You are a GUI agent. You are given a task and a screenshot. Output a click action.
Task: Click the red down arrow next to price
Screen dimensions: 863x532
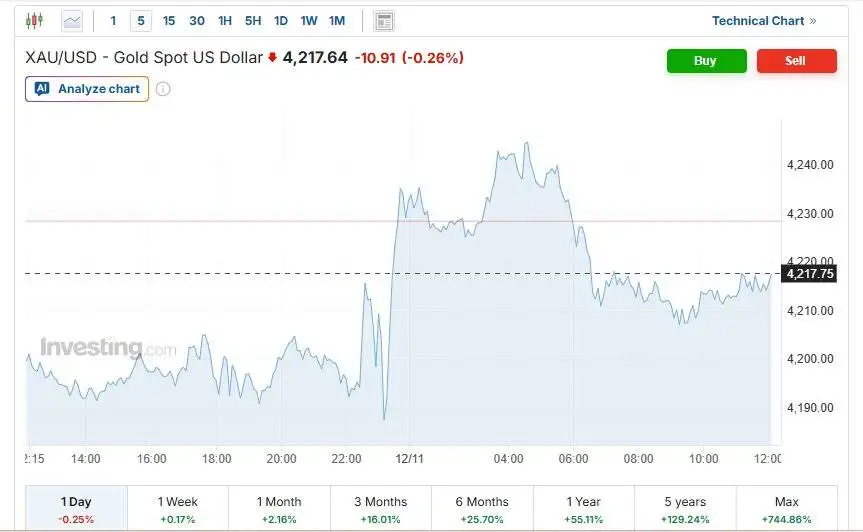[x=272, y=58]
